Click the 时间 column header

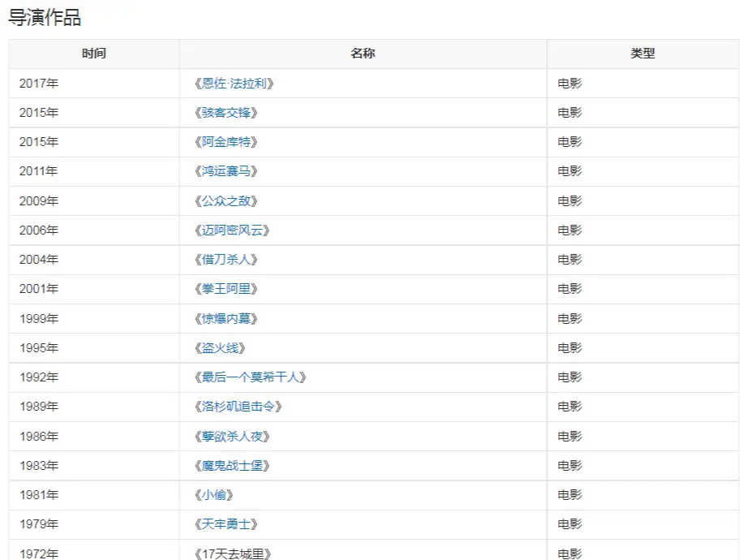94,54
